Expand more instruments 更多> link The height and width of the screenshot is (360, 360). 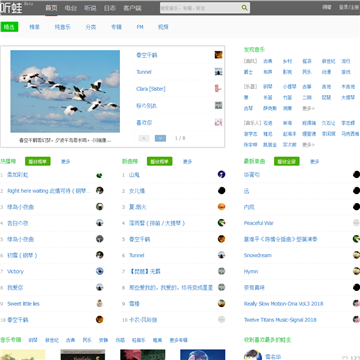click(x=308, y=109)
